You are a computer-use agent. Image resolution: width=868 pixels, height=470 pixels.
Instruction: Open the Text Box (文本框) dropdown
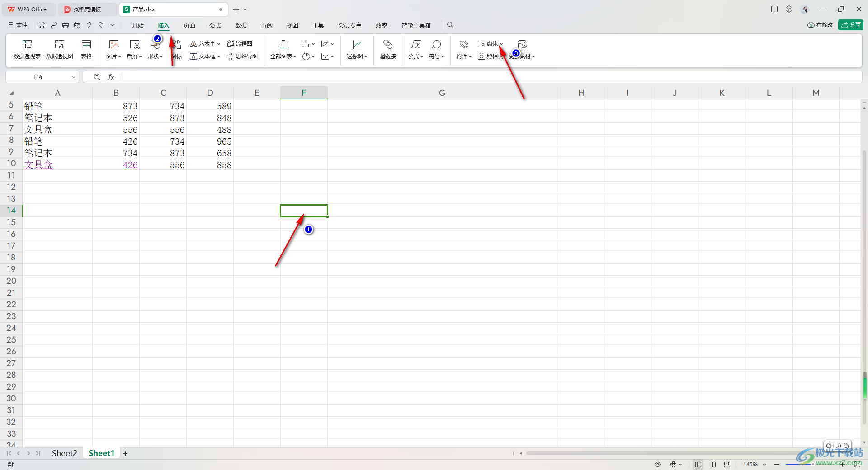[205, 56]
